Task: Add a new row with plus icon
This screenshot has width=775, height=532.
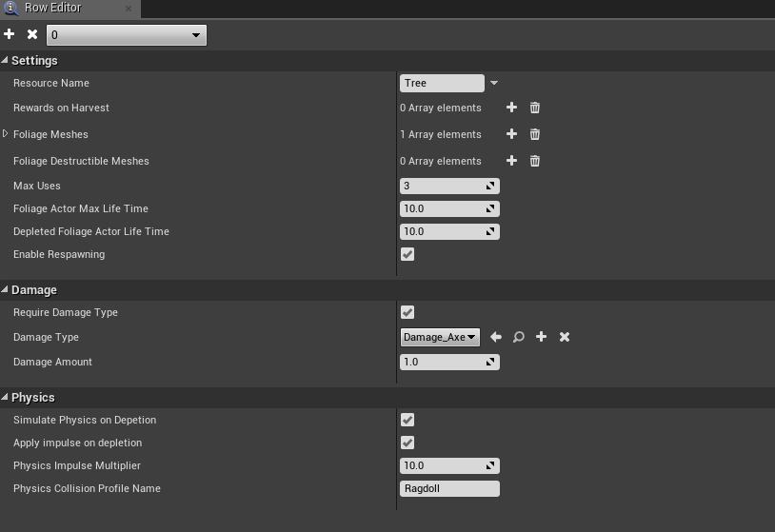Action: (x=9, y=34)
